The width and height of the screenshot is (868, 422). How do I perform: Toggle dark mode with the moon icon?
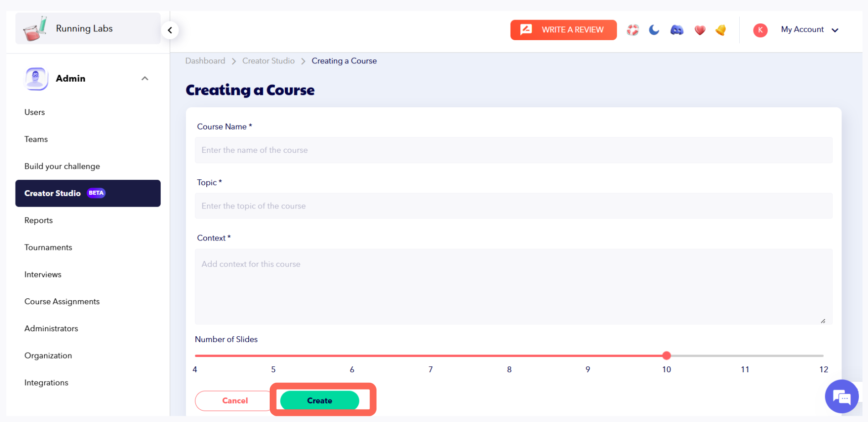[x=654, y=30]
